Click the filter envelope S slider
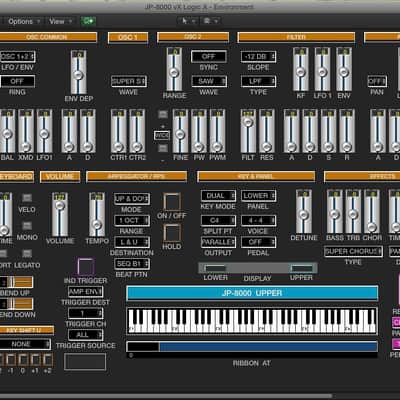This screenshot has width=400, height=400. coord(329,131)
